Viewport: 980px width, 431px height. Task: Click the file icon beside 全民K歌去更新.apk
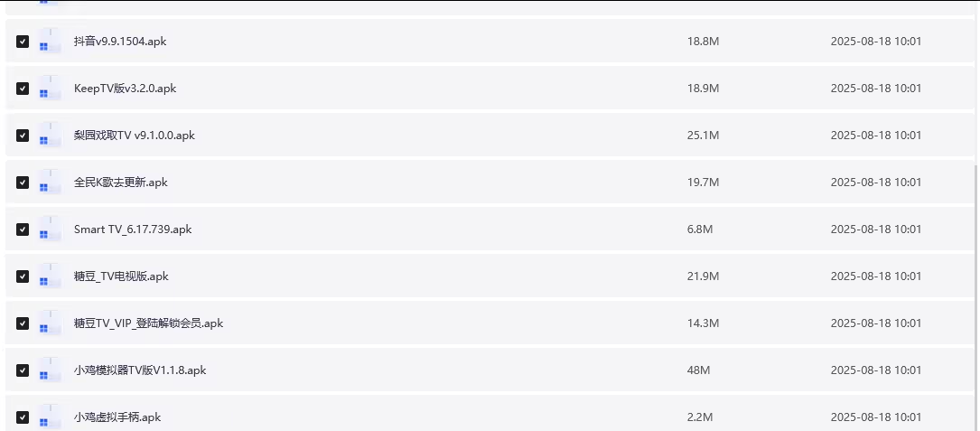[x=49, y=183]
